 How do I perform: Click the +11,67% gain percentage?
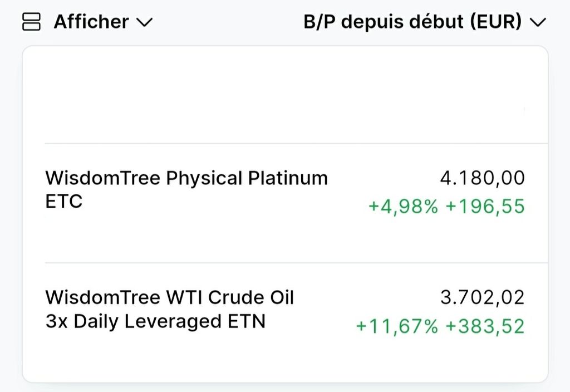tap(397, 326)
